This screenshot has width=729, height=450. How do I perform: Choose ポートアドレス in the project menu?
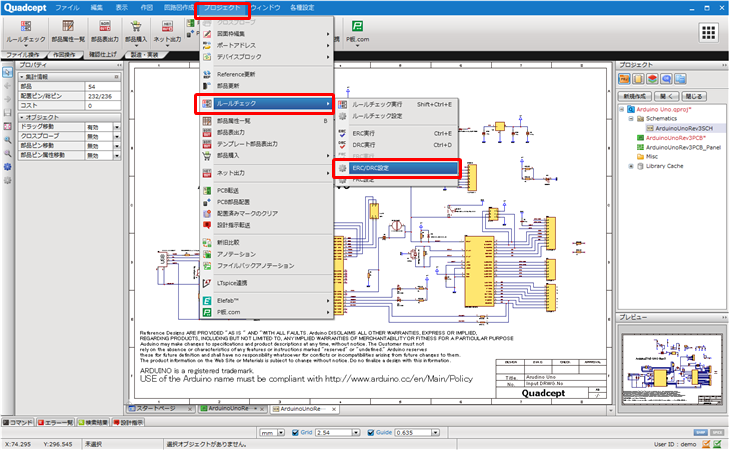pyautogui.click(x=267, y=45)
